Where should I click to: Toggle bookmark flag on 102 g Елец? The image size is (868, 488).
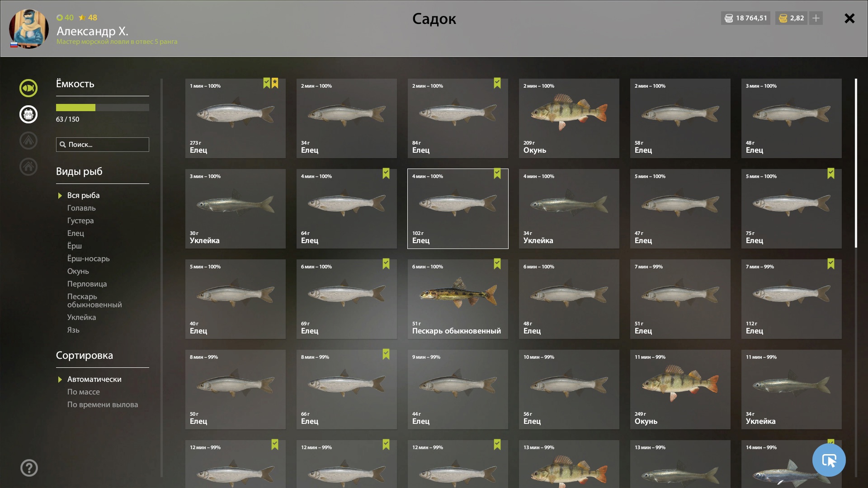point(497,174)
